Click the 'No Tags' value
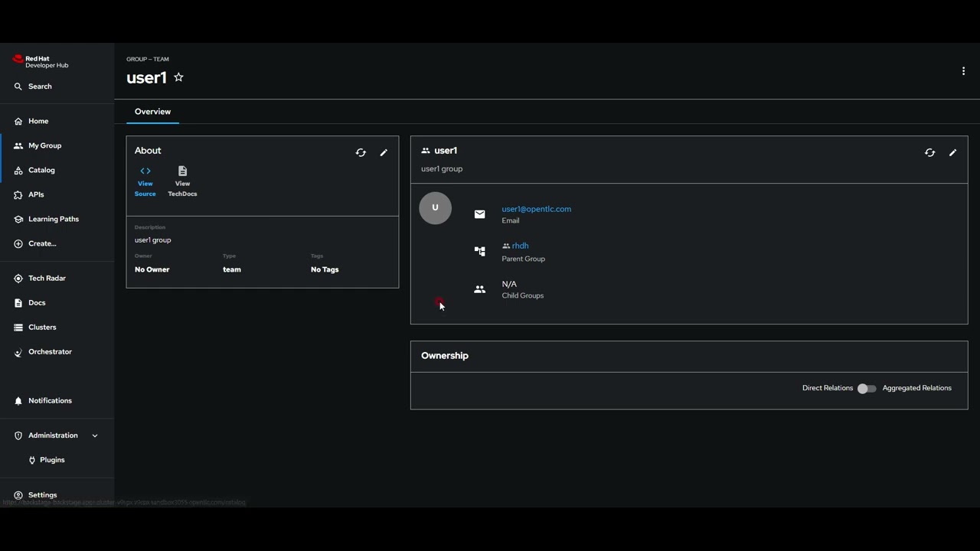 tap(324, 269)
